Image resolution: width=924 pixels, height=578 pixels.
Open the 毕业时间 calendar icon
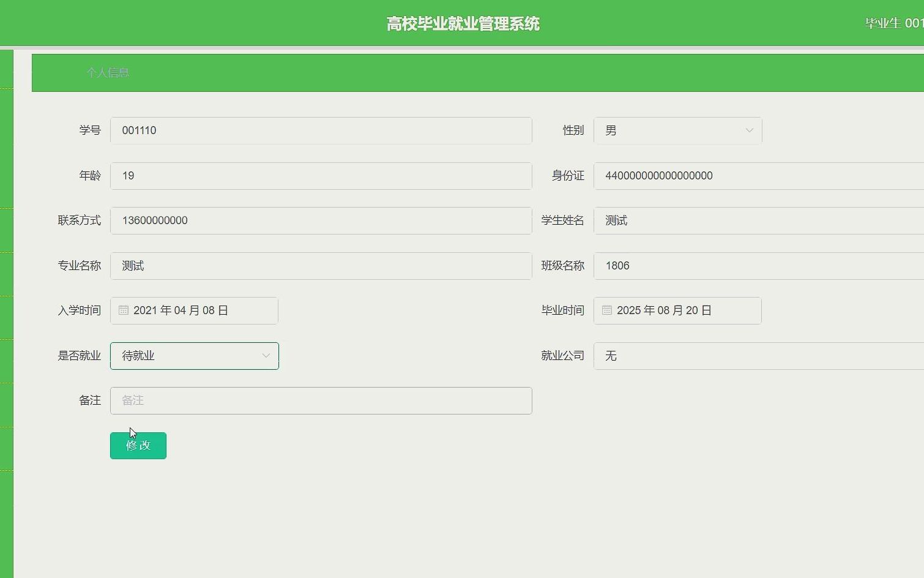[x=606, y=310]
